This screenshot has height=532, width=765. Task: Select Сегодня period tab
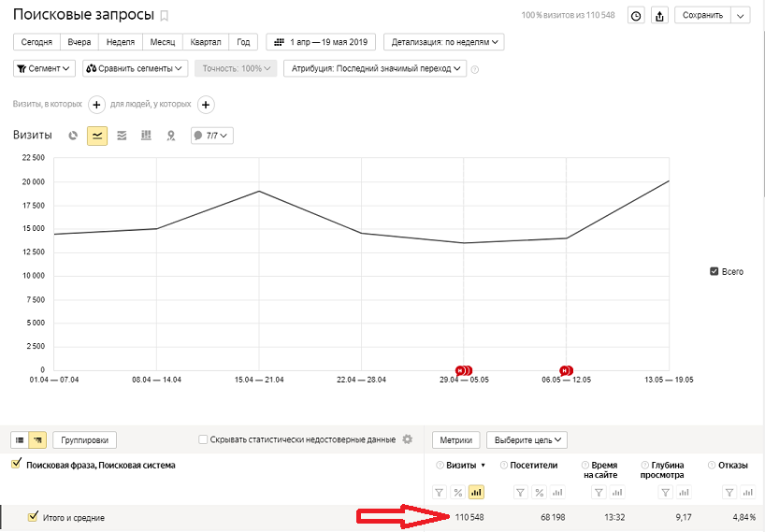tap(36, 42)
